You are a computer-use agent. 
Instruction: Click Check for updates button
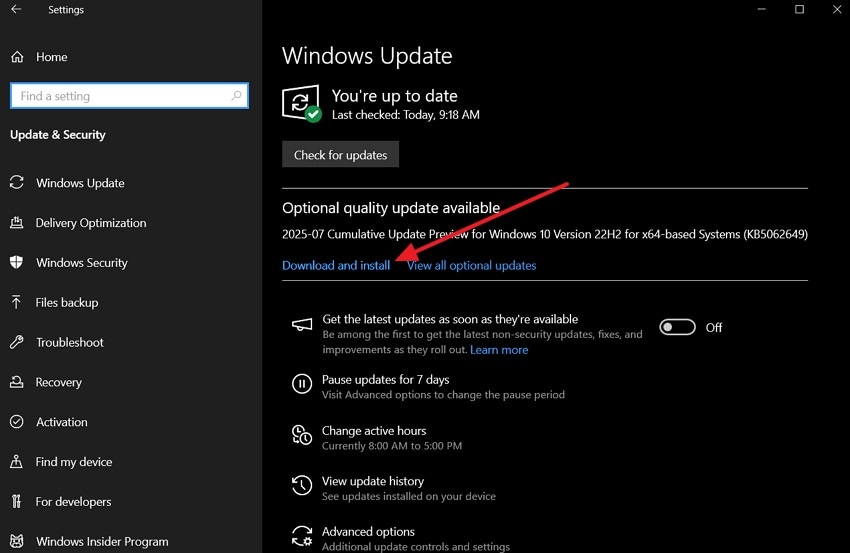tap(340, 155)
